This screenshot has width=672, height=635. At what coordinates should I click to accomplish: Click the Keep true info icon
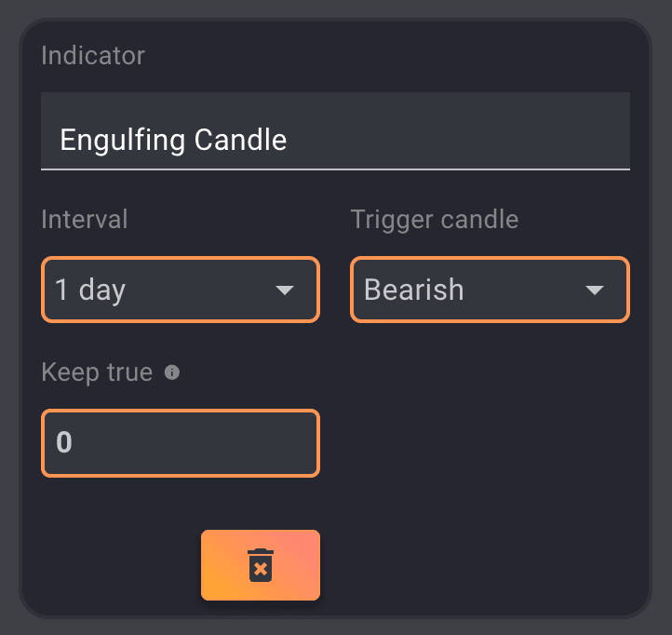tap(172, 372)
